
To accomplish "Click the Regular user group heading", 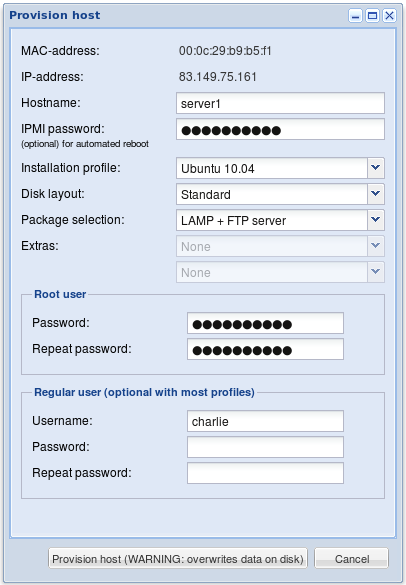I will click(x=144, y=392).
